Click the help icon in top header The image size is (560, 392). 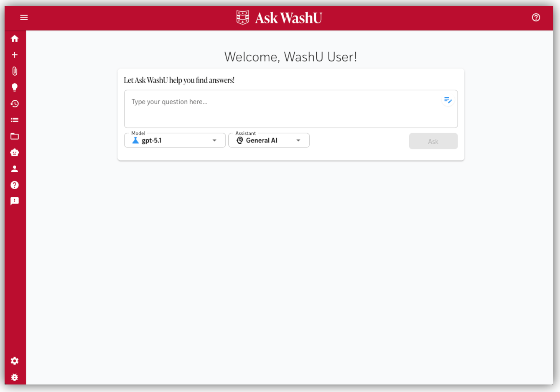(x=536, y=17)
